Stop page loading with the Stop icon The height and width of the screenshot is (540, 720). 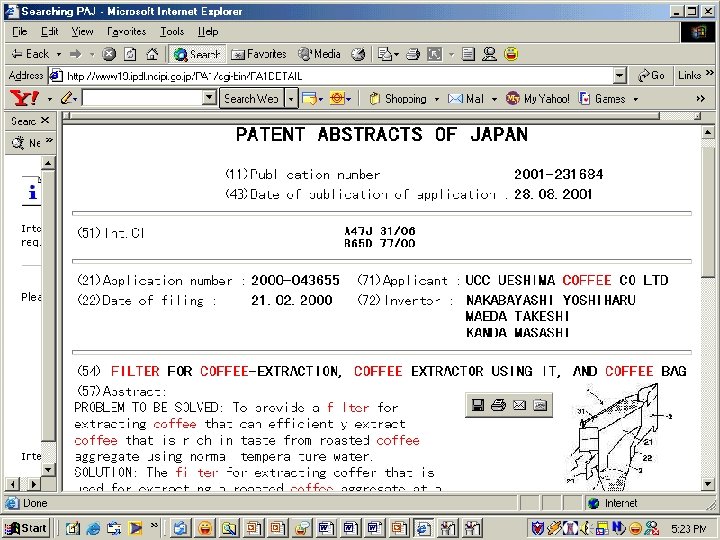click(x=109, y=54)
